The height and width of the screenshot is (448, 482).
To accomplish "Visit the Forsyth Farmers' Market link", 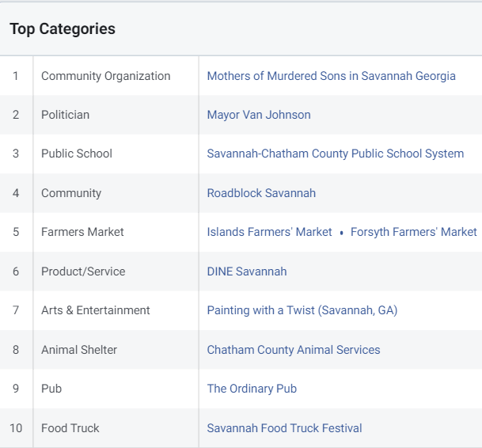I will (413, 232).
